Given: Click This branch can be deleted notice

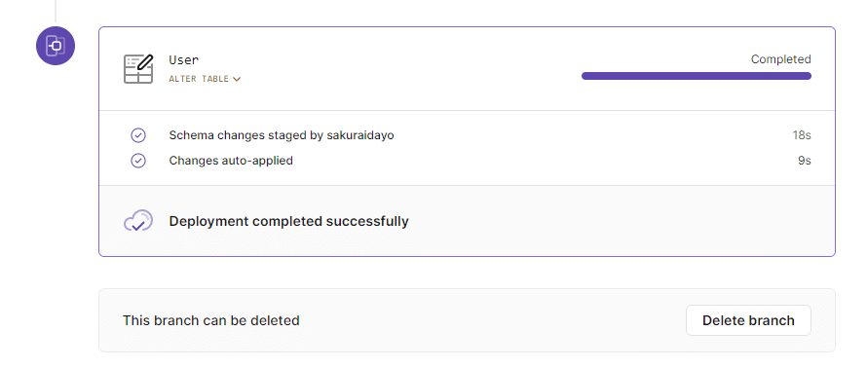Looking at the screenshot, I should [210, 320].
